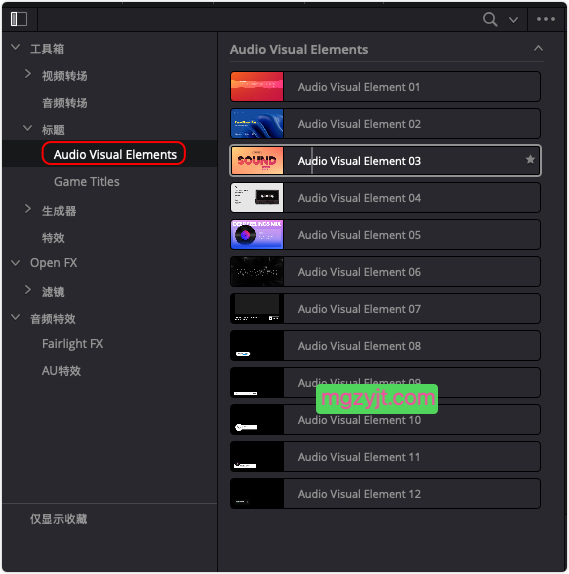Open search filter dropdown arrow

point(513,20)
